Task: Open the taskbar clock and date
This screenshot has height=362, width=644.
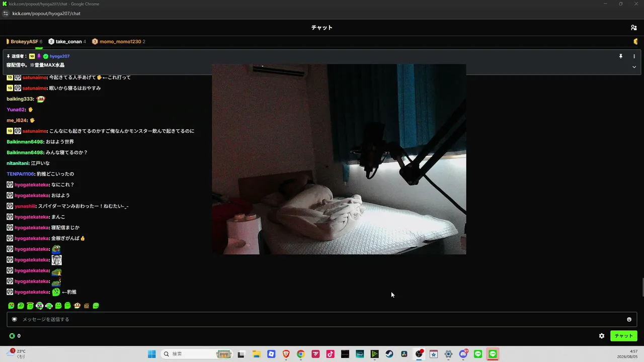Action: 627,354
